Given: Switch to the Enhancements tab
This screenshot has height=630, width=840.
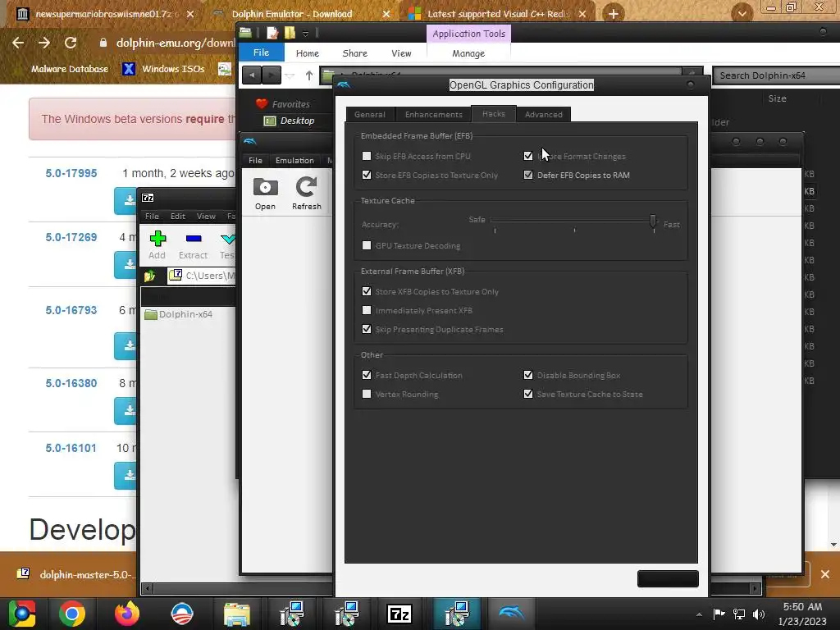Looking at the screenshot, I should point(434,115).
